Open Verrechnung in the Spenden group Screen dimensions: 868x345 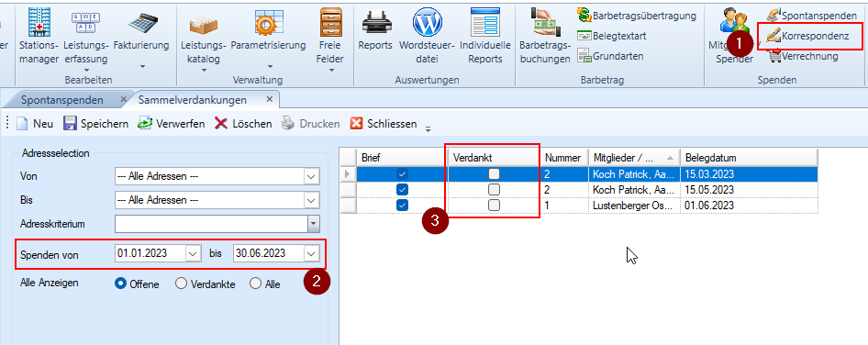pos(803,56)
